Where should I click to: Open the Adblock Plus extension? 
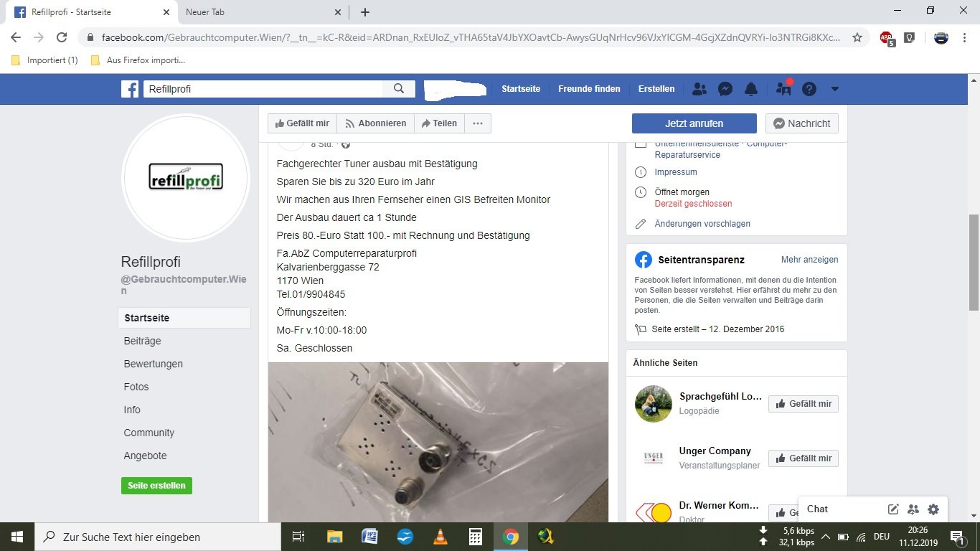tap(887, 38)
